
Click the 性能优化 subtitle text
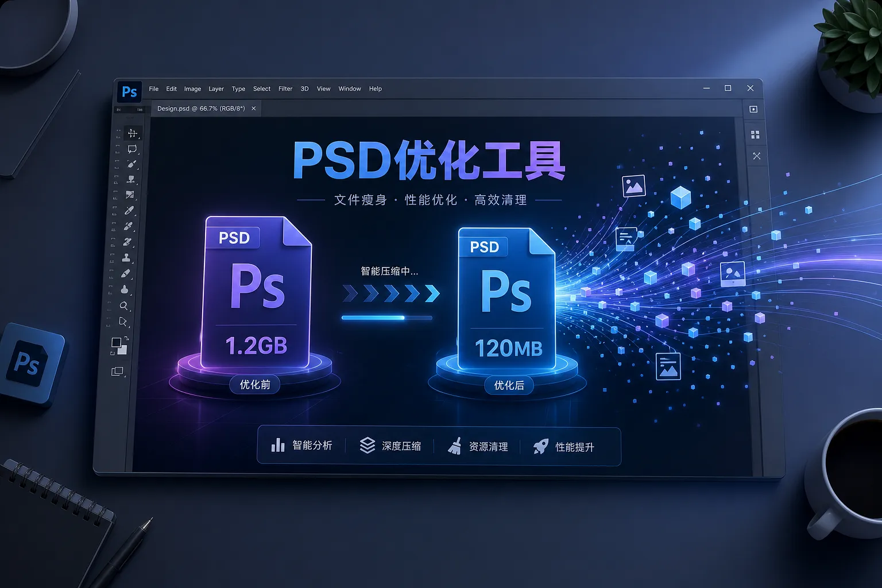(x=431, y=200)
